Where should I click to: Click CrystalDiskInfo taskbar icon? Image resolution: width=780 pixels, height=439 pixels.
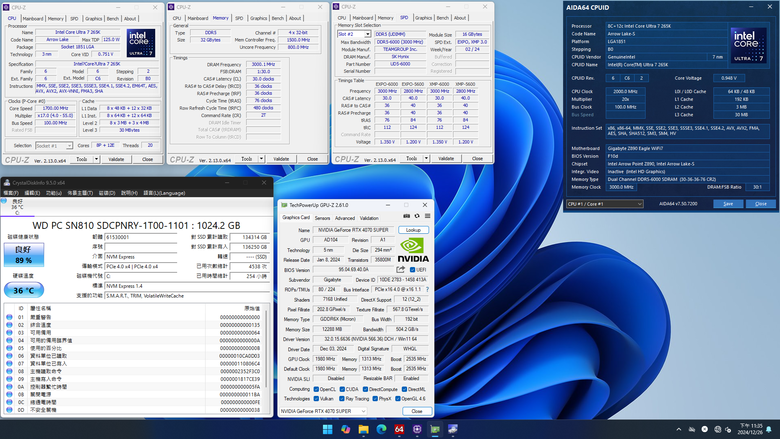pyautogui.click(x=453, y=429)
